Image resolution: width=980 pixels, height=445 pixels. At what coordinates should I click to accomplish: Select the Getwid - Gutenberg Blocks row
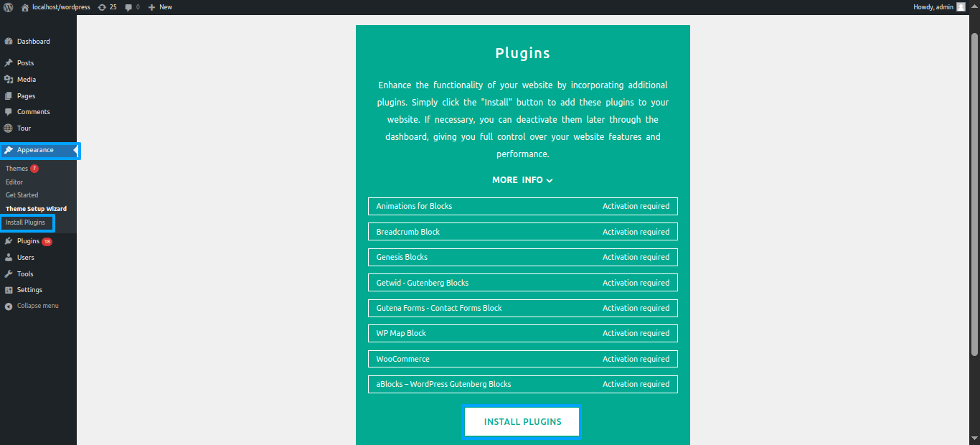(x=523, y=283)
